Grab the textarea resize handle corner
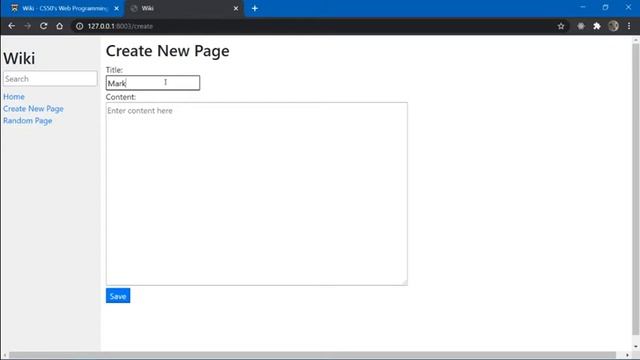The image size is (640, 360). (x=404, y=282)
